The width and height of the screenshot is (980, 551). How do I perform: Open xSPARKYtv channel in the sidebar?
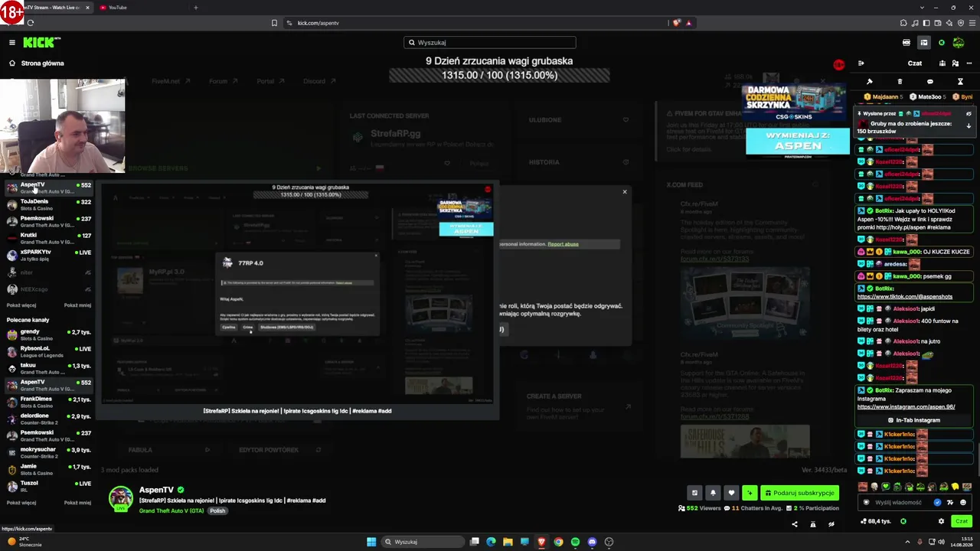47,255
